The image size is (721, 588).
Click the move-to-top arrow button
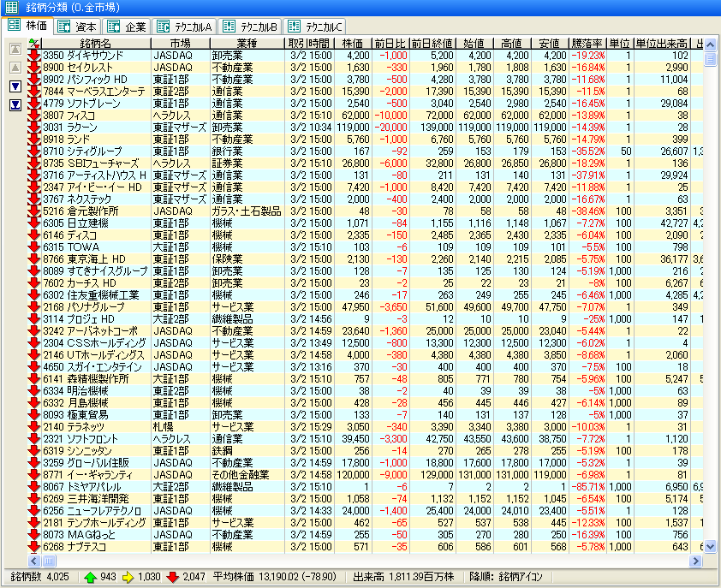click(15, 49)
